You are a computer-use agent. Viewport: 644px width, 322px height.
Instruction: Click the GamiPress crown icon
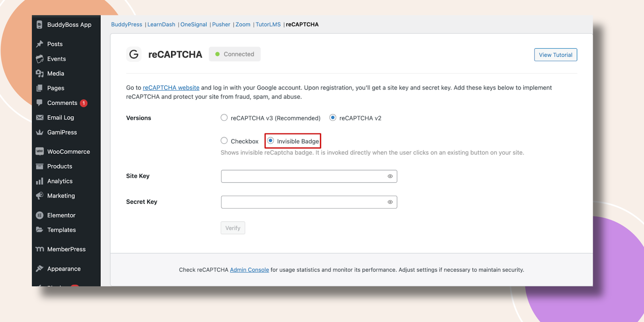point(39,132)
